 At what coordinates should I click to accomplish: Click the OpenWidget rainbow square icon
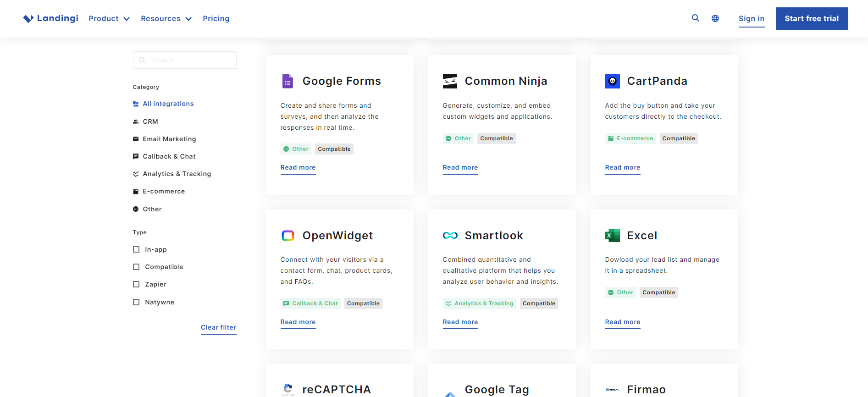(287, 236)
